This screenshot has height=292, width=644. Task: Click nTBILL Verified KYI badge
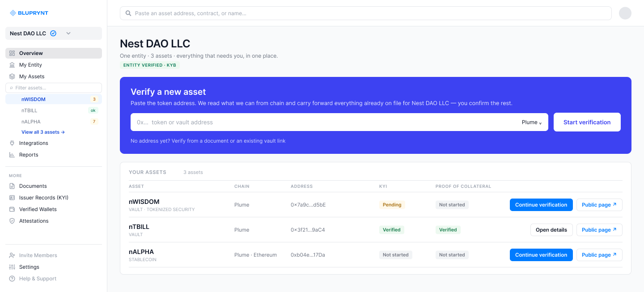(x=392, y=230)
